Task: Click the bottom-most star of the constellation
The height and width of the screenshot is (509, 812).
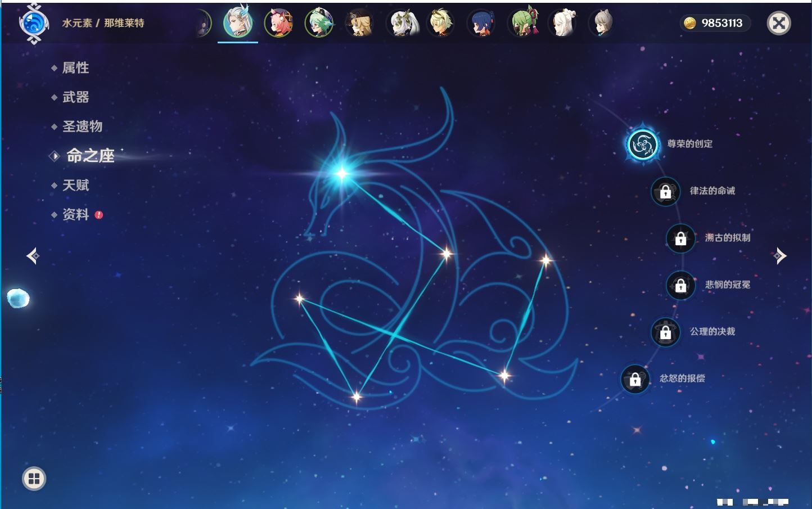Action: pos(357,397)
